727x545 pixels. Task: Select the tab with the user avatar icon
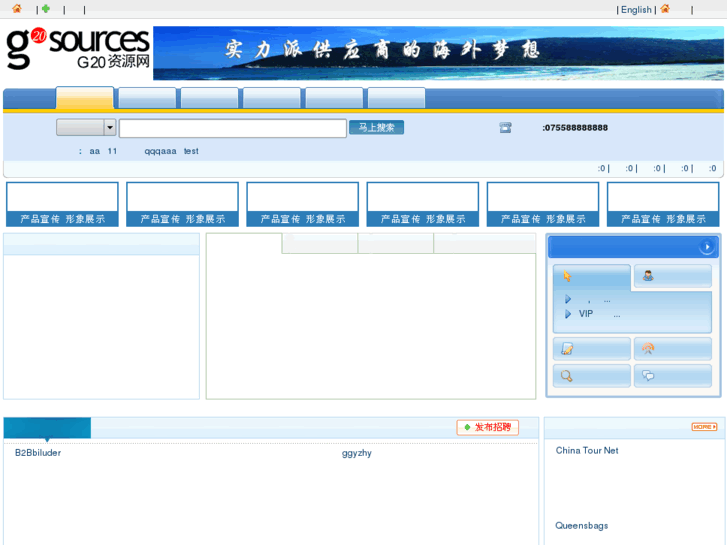tap(673, 276)
